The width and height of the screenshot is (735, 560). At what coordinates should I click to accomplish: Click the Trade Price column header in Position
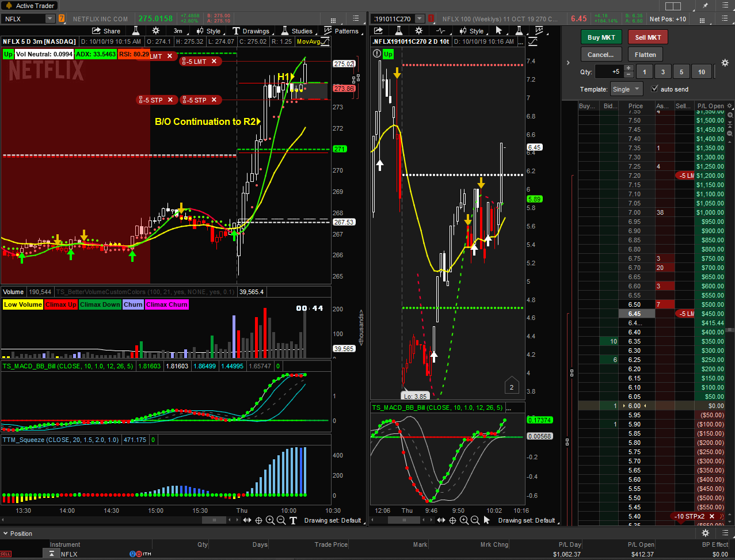point(331,544)
